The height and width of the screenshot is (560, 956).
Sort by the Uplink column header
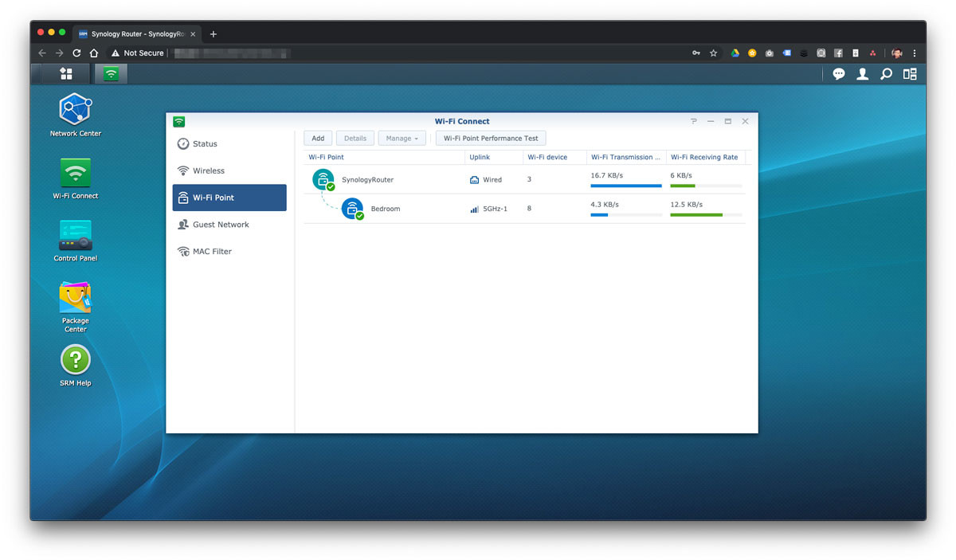pos(480,158)
